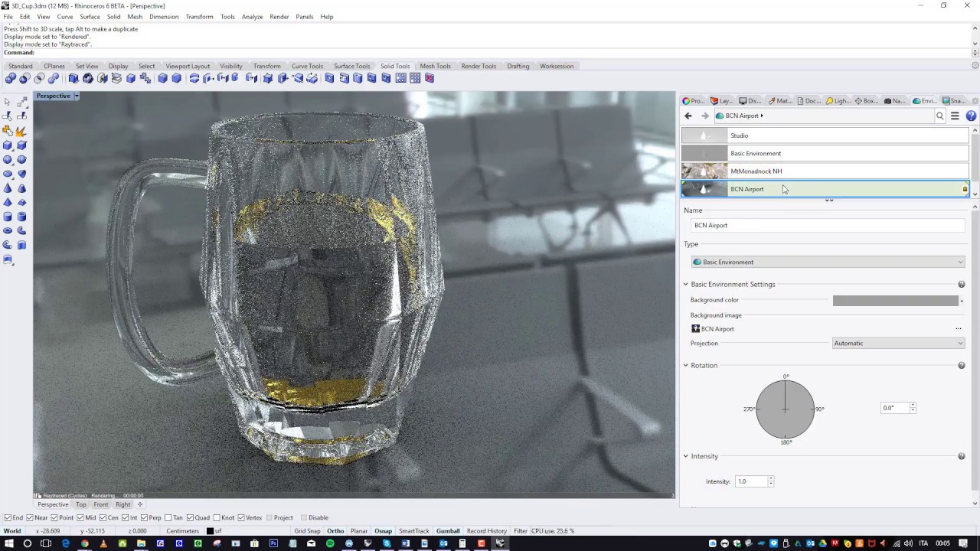Viewport: 980px width, 551px height.
Task: Open Spotify from the taskbar
Action: [330, 543]
